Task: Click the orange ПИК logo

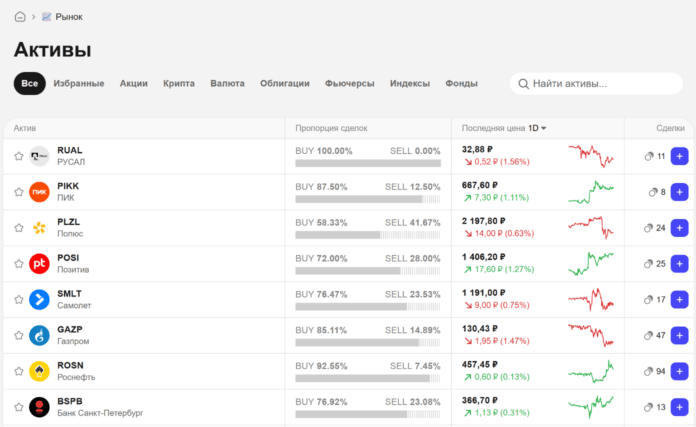Action: pos(39,192)
